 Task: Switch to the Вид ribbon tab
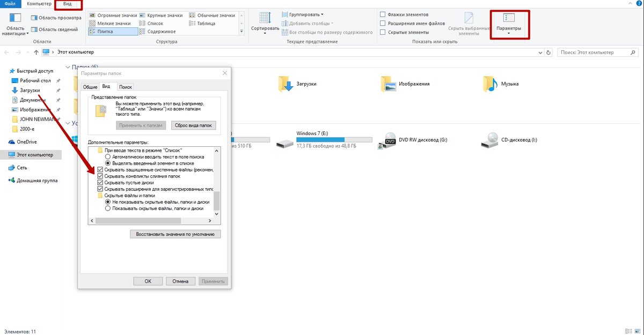pyautogui.click(x=68, y=4)
